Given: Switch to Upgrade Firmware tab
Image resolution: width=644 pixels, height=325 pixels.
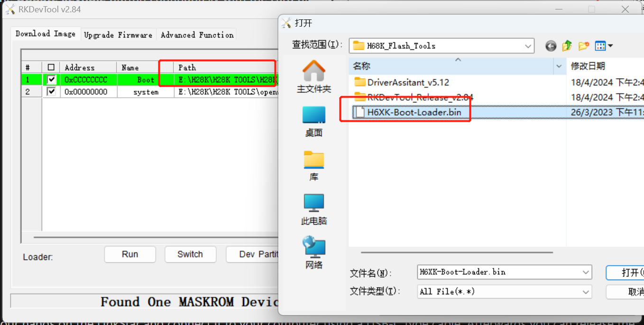Looking at the screenshot, I should pos(118,35).
